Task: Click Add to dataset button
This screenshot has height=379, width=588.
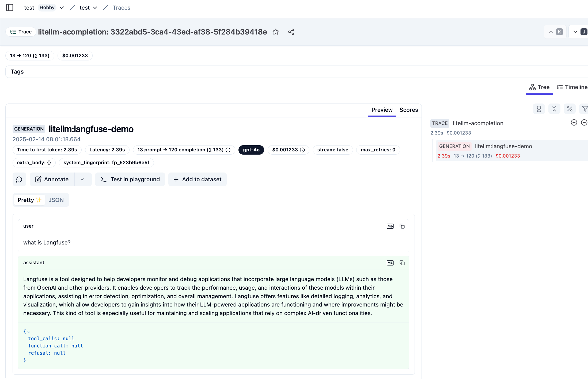Action: point(197,179)
